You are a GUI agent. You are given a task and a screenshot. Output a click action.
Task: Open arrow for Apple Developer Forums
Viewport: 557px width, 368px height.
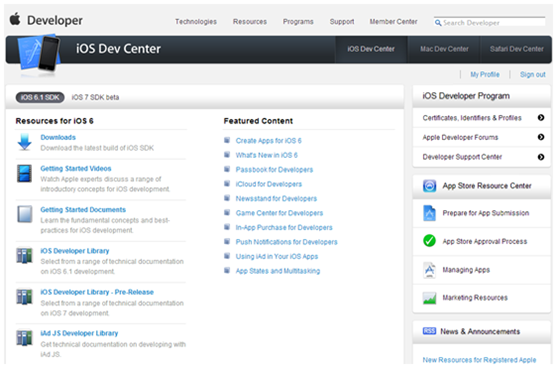coord(541,137)
